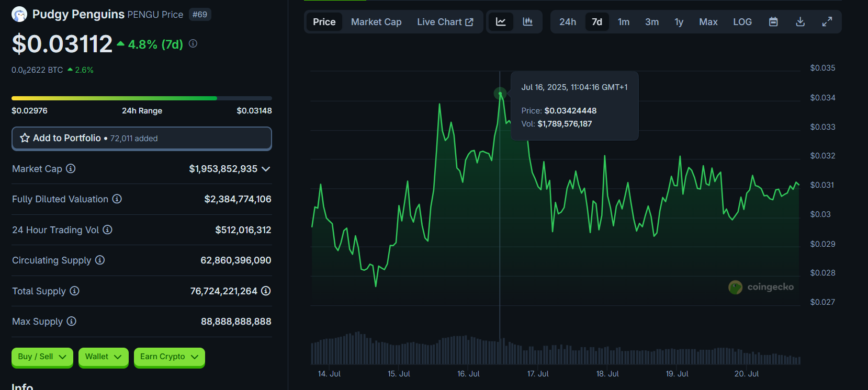Expand chart to fullscreen
Image resolution: width=868 pixels, height=390 pixels.
click(x=827, y=22)
